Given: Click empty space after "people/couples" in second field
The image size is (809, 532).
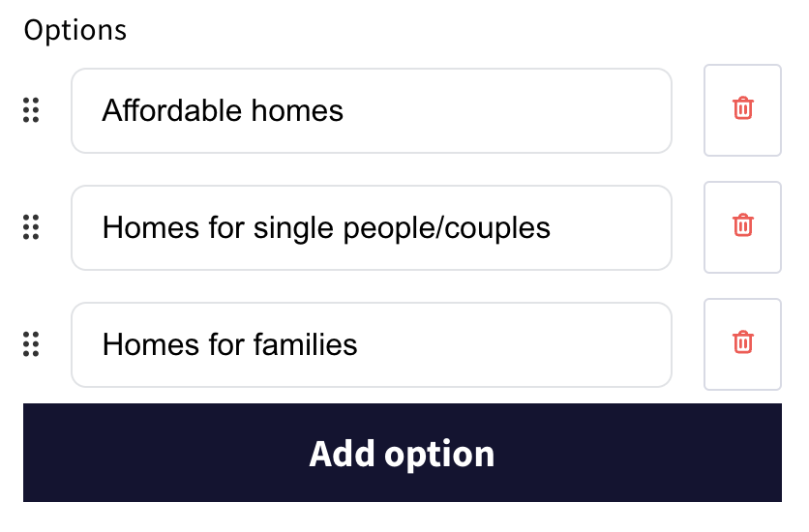Looking at the screenshot, I should click(x=610, y=228).
